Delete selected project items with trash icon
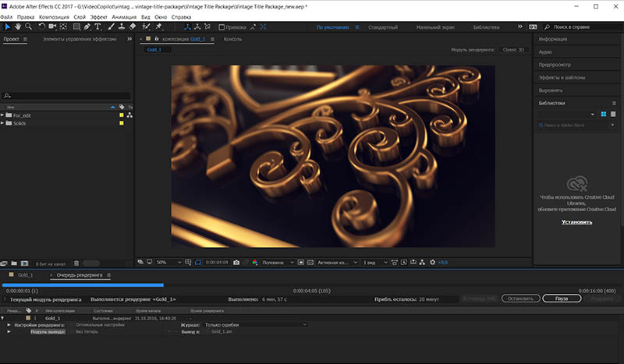This screenshot has width=624, height=364. pos(76,263)
